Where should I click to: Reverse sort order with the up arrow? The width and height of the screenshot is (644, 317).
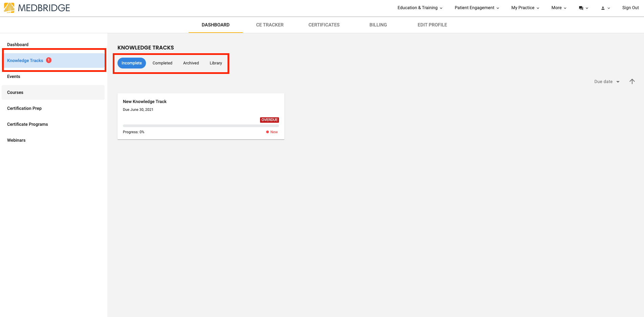(632, 81)
